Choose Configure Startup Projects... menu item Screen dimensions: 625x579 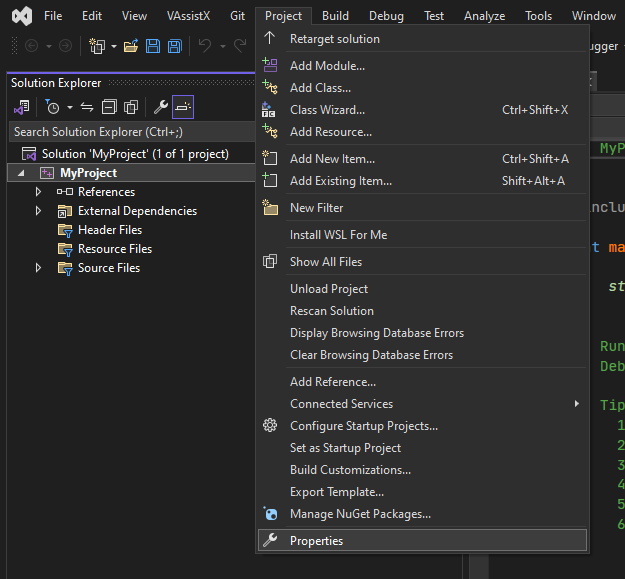[x=423, y=426]
